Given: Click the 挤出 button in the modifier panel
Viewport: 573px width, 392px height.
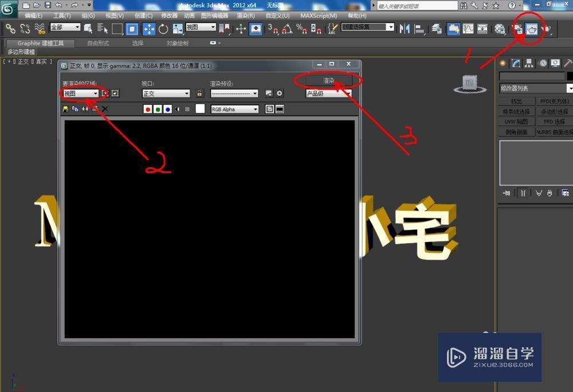Looking at the screenshot, I should pos(516,101).
